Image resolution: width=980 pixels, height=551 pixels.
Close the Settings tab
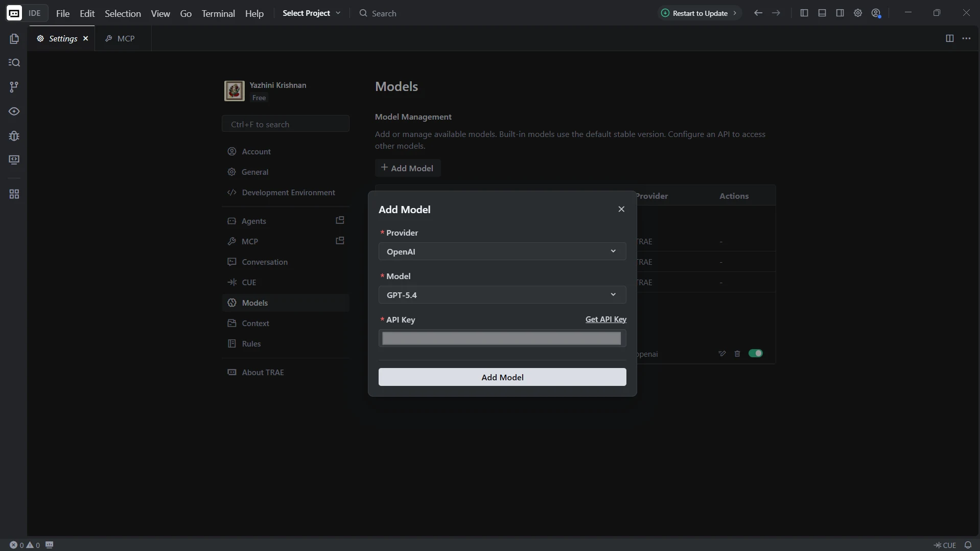click(x=86, y=38)
